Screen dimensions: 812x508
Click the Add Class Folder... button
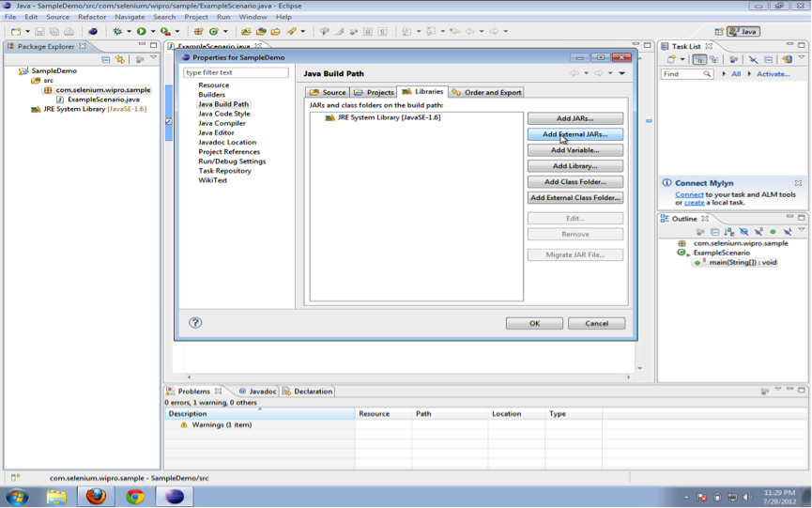[575, 182]
